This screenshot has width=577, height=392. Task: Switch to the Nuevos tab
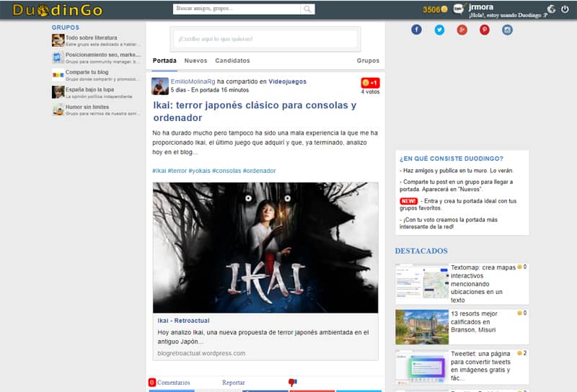pos(195,61)
